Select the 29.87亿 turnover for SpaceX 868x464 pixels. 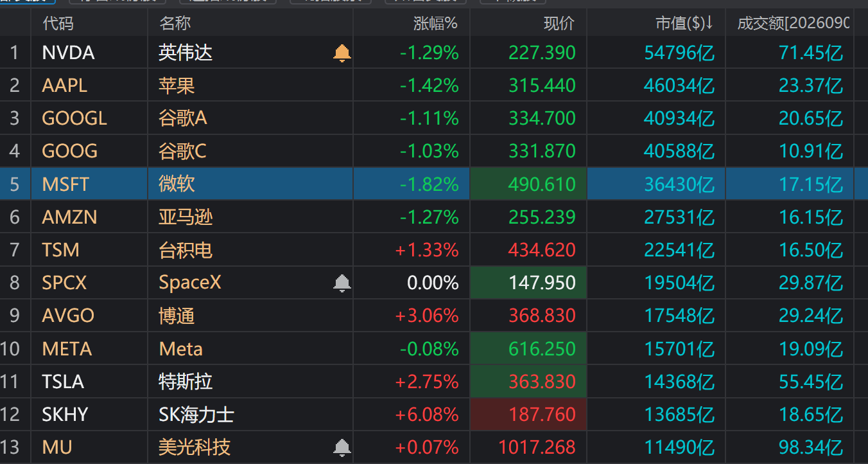[x=811, y=283]
